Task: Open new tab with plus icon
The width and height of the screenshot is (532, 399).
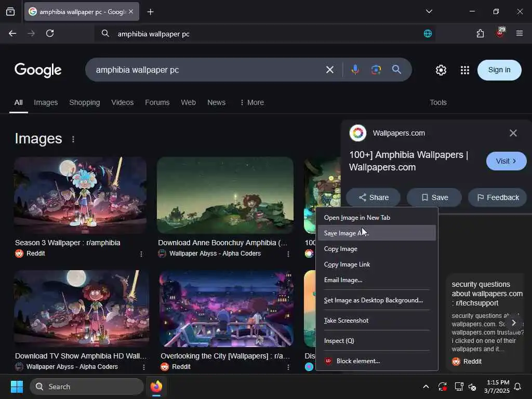Action: (150, 12)
